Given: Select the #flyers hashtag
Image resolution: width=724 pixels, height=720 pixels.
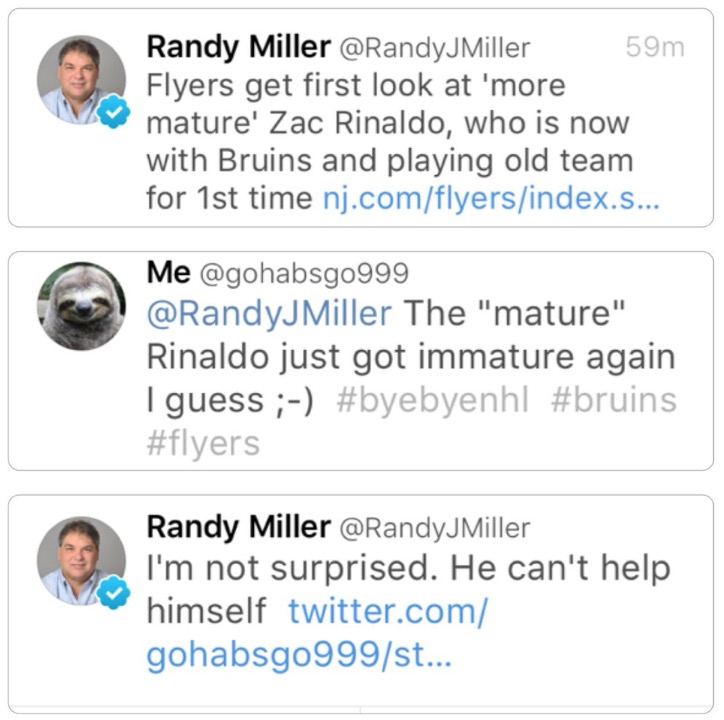Looking at the screenshot, I should pos(204,443).
